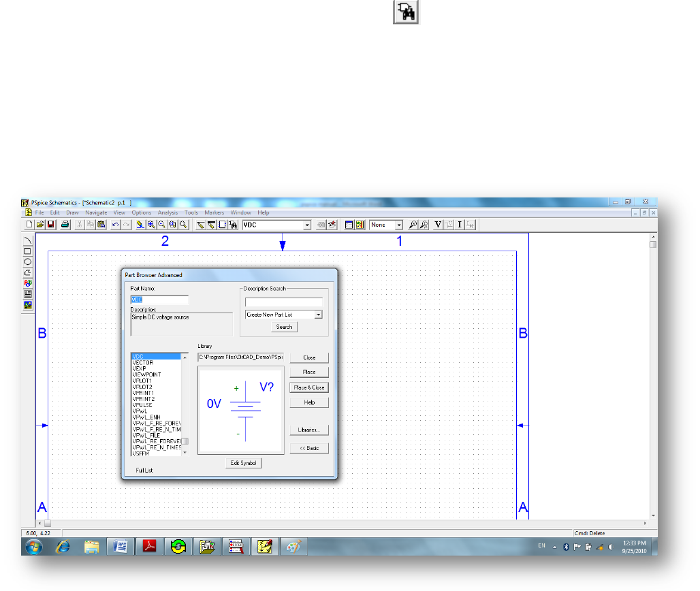Select VIEWPOINT in the parts list
Screen dimensions: 700x591
pos(147,375)
